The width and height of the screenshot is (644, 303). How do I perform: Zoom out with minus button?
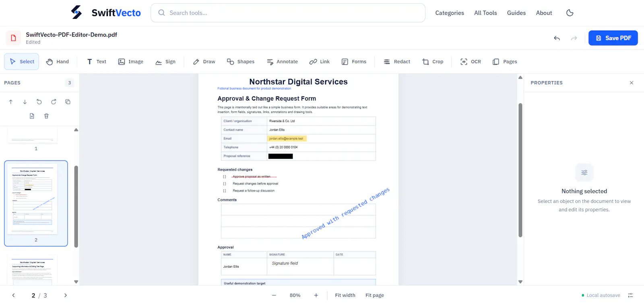pos(274,295)
